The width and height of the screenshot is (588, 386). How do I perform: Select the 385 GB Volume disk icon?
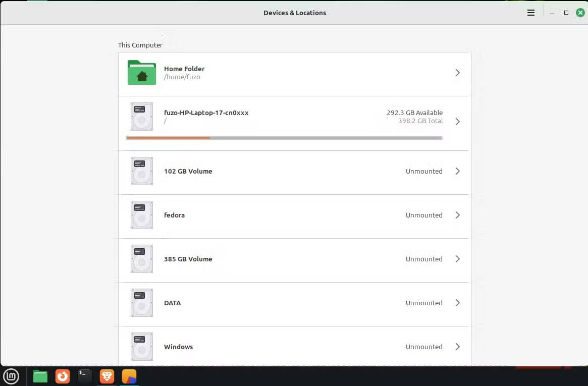tap(141, 259)
